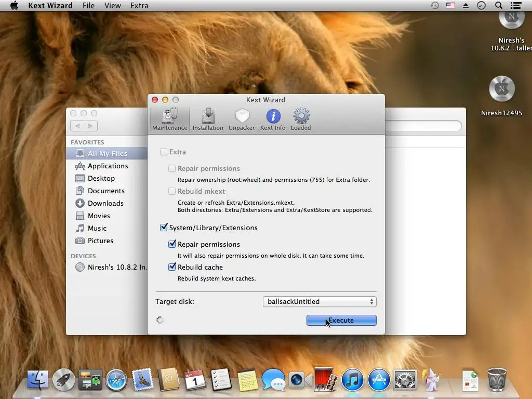This screenshot has height=399, width=532.
Task: Select the Kext Info tab
Action: [x=273, y=119]
